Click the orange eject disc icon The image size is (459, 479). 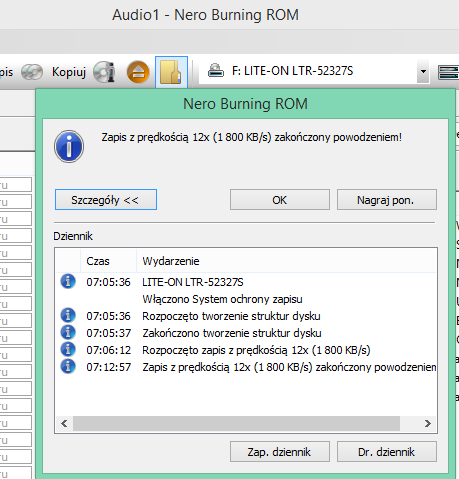(138, 72)
